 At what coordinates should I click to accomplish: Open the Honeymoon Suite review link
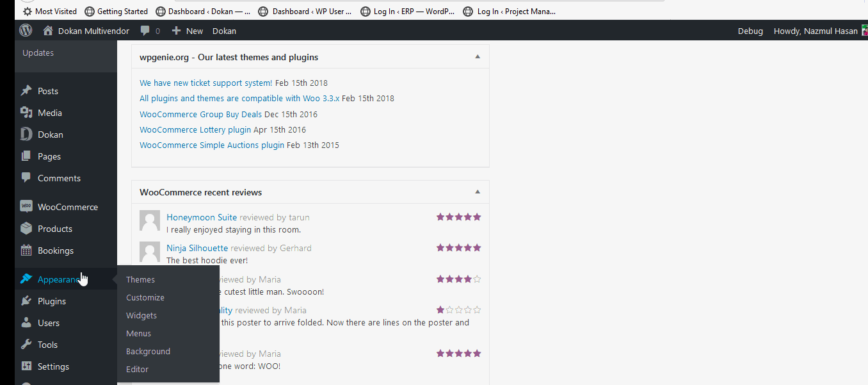click(x=202, y=217)
